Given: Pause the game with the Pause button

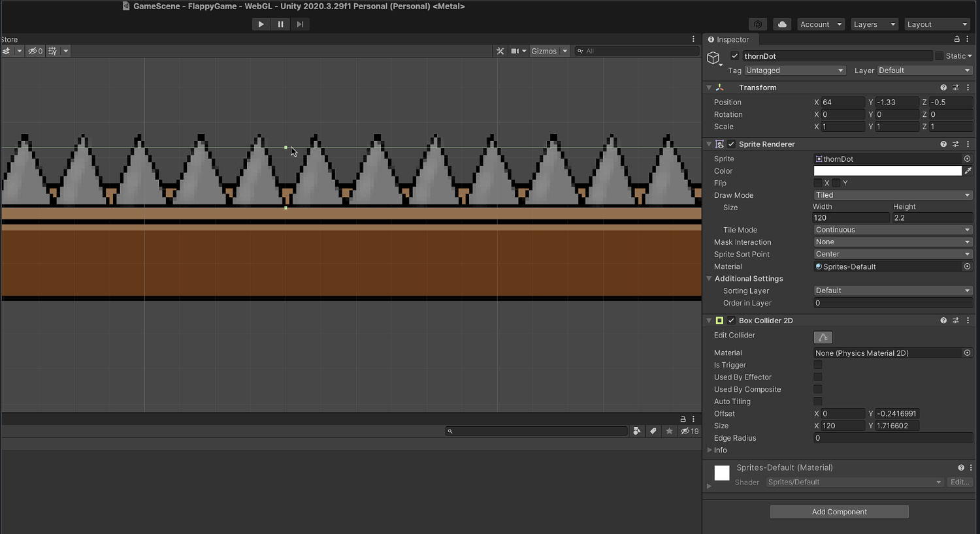Looking at the screenshot, I should [280, 24].
